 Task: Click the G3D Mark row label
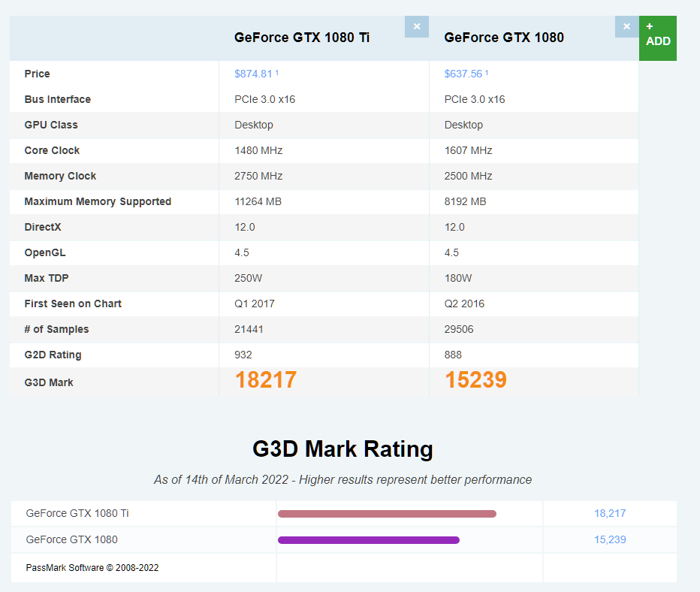coord(49,382)
